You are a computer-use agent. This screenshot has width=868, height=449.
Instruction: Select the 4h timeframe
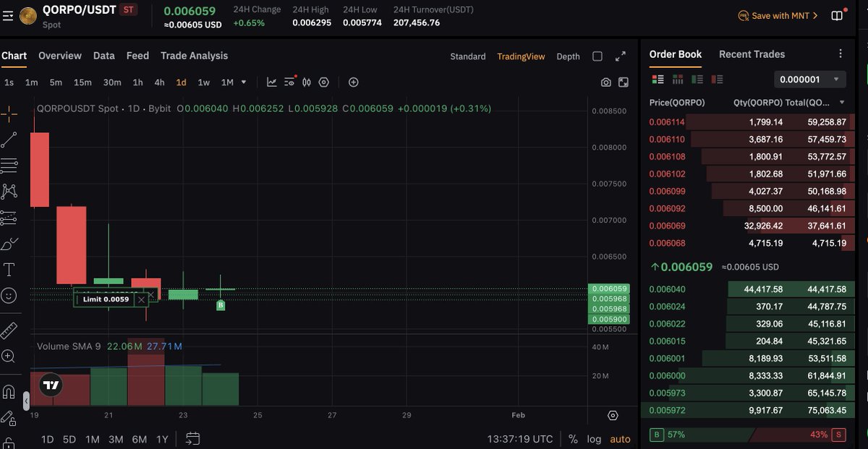tap(159, 82)
